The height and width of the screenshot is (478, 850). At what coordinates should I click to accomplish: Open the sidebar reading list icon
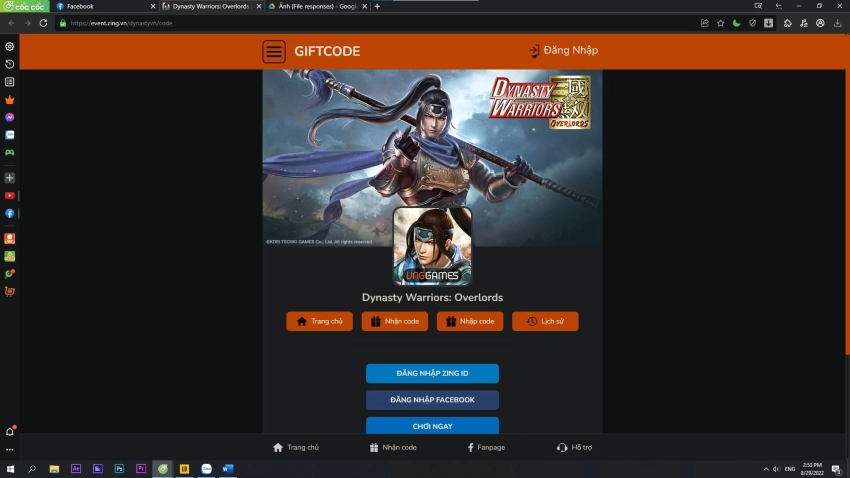click(x=10, y=82)
